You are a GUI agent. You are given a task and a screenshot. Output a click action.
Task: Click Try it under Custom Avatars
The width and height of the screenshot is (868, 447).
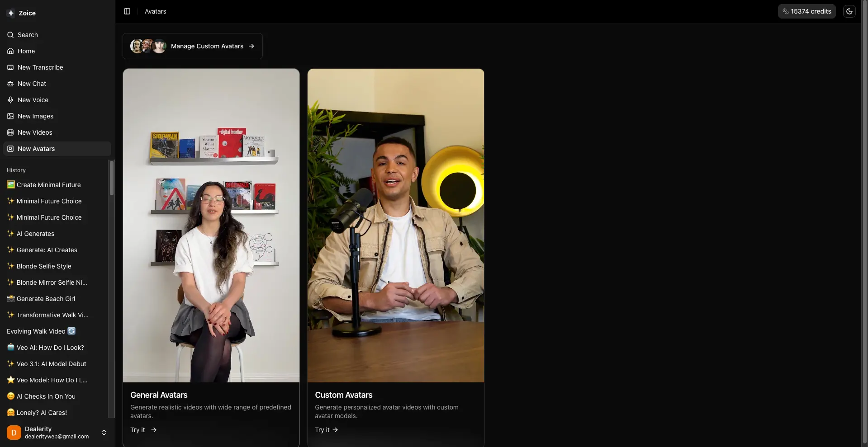click(327, 430)
